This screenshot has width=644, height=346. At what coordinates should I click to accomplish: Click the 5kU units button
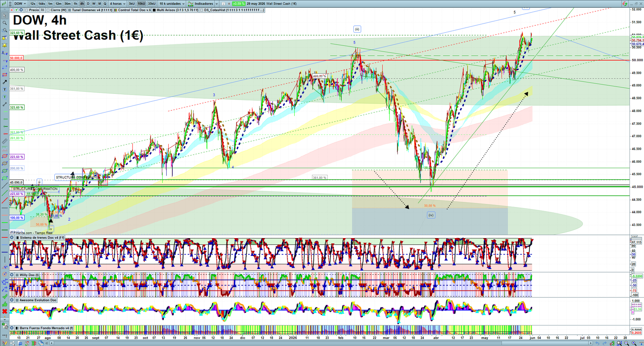coord(132,4)
